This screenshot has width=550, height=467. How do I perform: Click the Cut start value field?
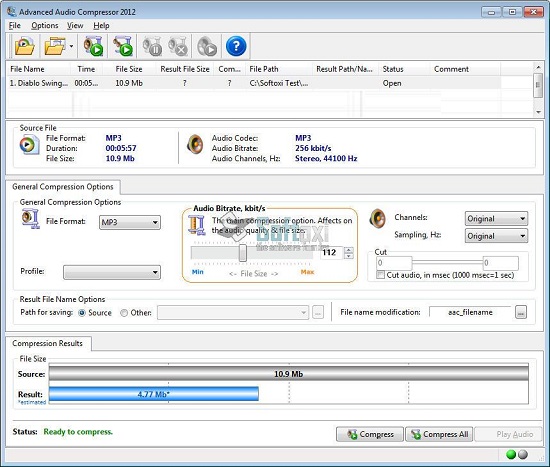pos(394,262)
